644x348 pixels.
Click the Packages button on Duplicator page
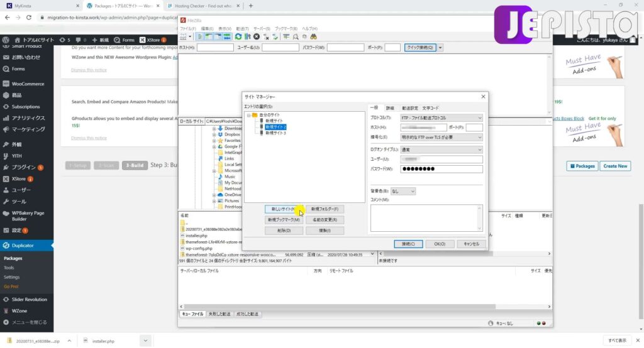582,166
